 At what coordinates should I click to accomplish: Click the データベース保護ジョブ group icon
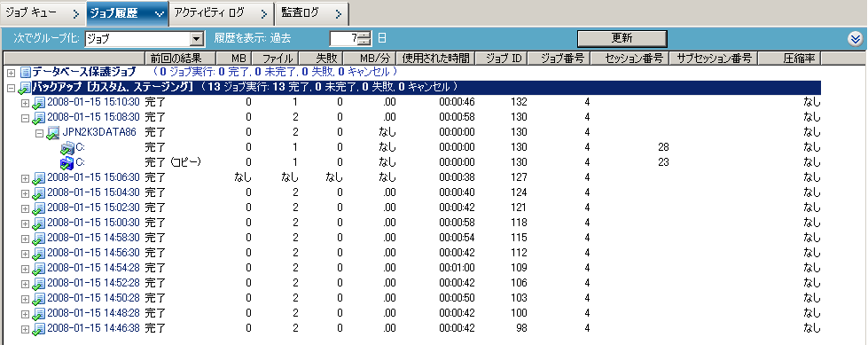[x=25, y=72]
